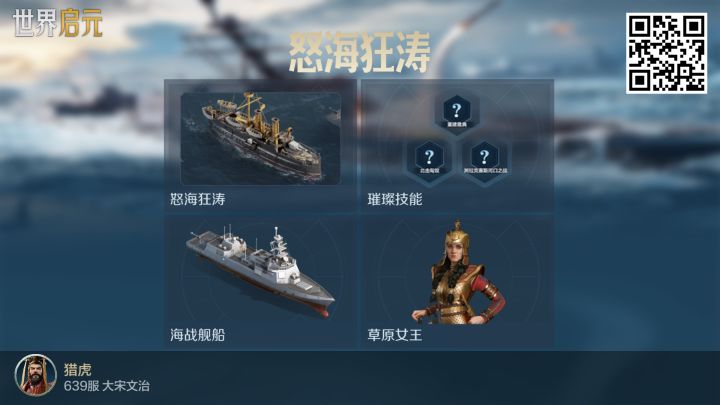The image size is (720, 405).
Task: Click the 大宋文治 alliance text
Action: [x=126, y=386]
